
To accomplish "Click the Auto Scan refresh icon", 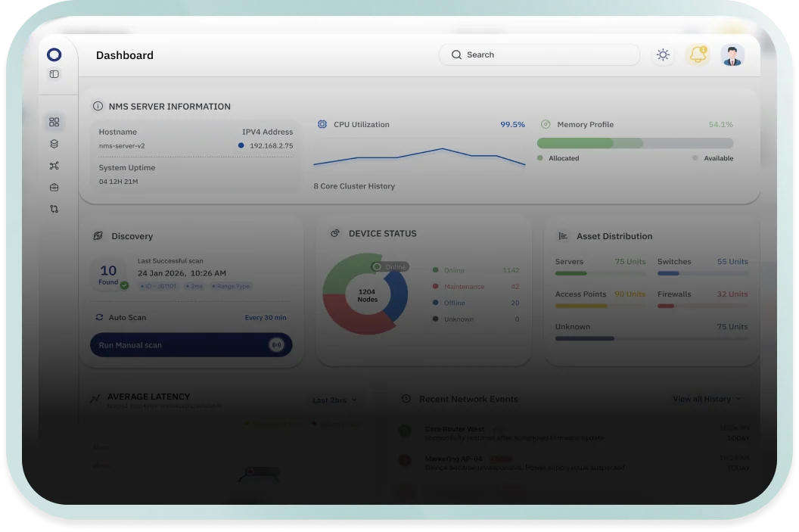I will (x=99, y=318).
